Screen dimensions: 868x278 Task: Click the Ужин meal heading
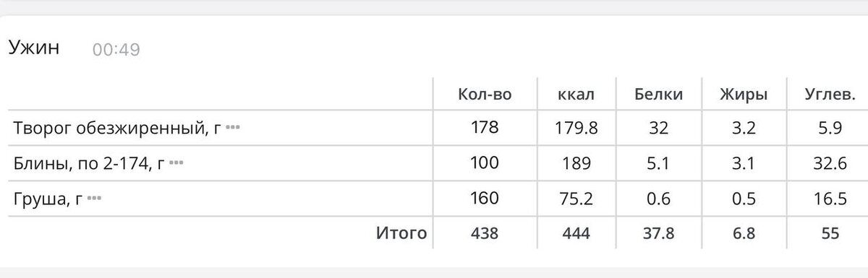33,48
